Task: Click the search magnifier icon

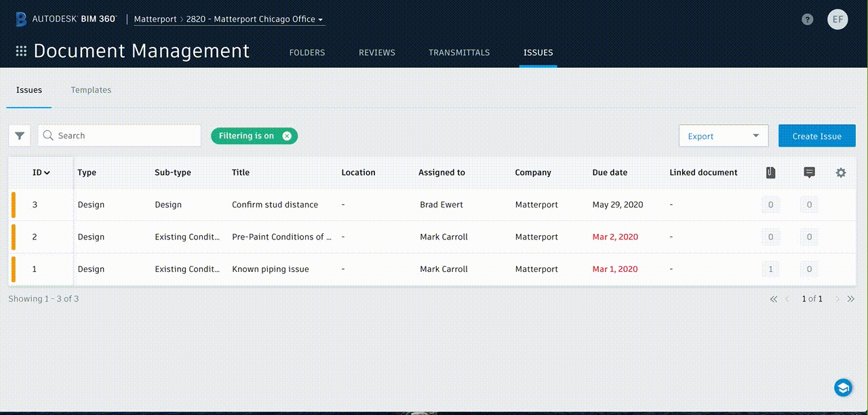Action: (48, 136)
